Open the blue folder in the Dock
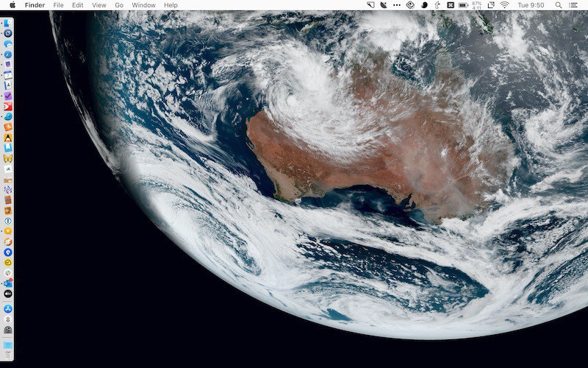 [x=8, y=344]
